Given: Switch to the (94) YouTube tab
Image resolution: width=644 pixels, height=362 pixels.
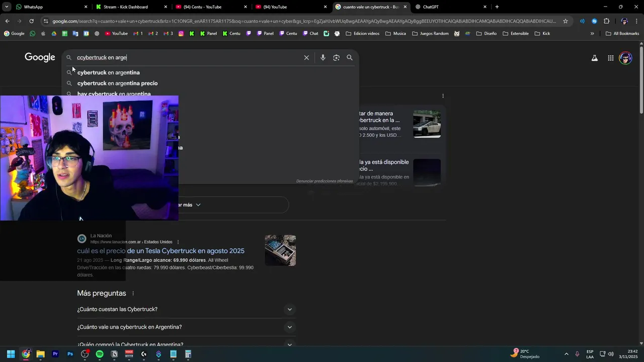Looking at the screenshot, I should coord(291,7).
